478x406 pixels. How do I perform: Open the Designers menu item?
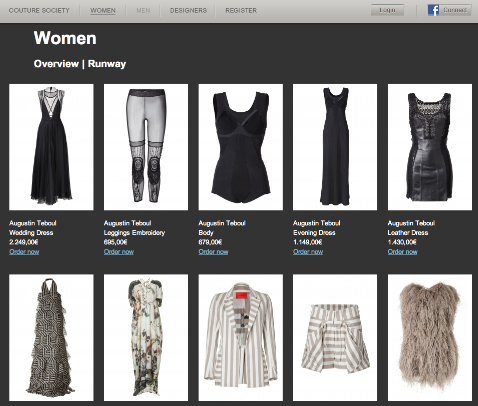(x=188, y=11)
